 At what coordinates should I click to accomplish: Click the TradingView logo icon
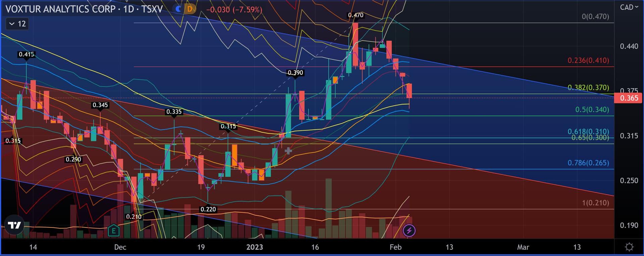tap(14, 225)
